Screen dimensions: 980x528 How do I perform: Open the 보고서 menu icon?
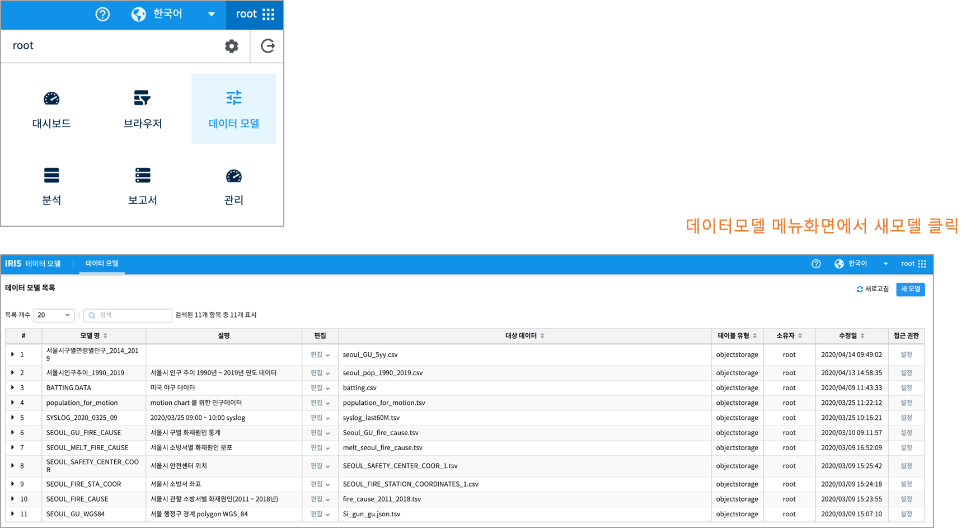click(x=143, y=175)
